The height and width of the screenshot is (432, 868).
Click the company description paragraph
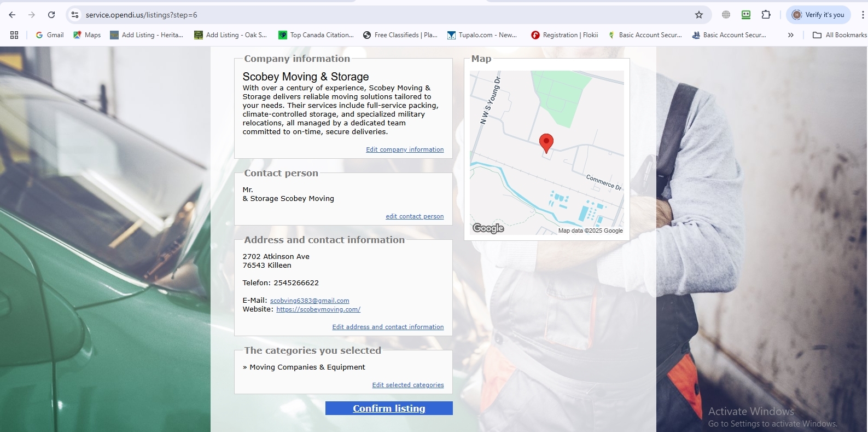click(341, 110)
